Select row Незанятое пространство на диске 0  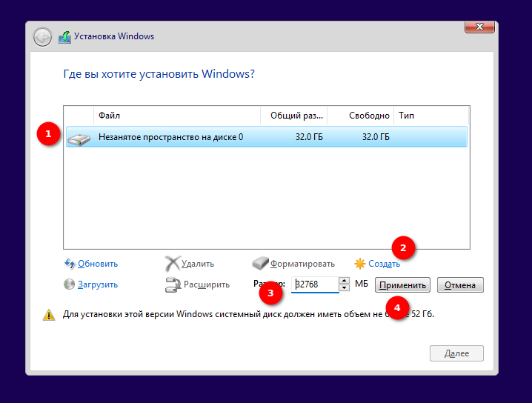[x=266, y=137]
